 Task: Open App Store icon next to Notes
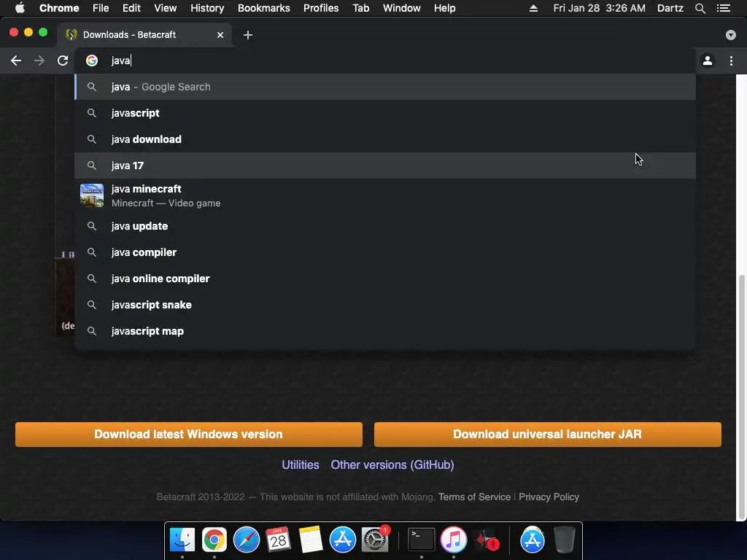pyautogui.click(x=343, y=540)
